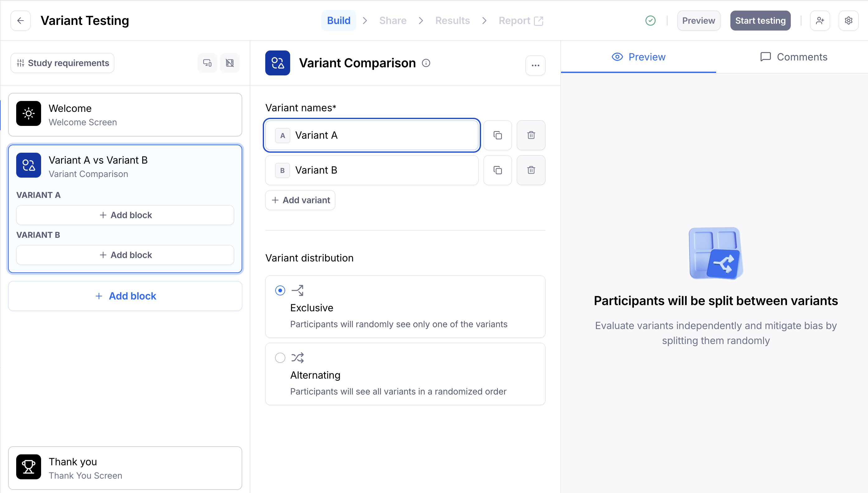Click the back arrow button
This screenshot has width=868, height=493.
click(x=20, y=21)
